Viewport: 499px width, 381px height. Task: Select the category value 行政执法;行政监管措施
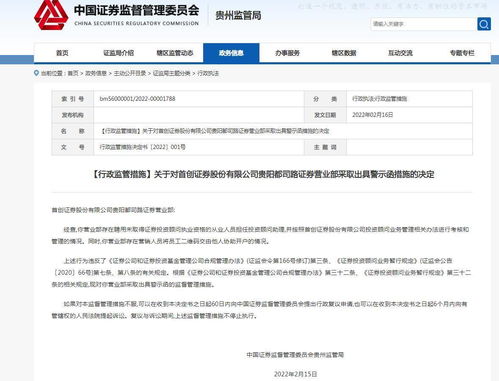380,99
